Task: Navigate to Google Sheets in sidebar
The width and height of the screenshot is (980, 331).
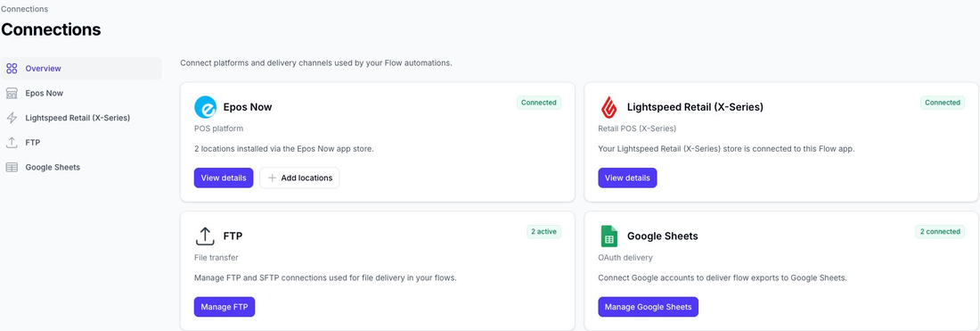Action: [x=81, y=167]
